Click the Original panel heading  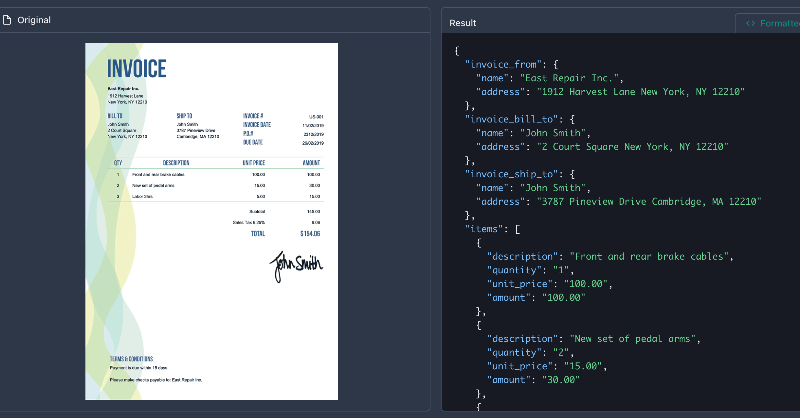tap(34, 20)
